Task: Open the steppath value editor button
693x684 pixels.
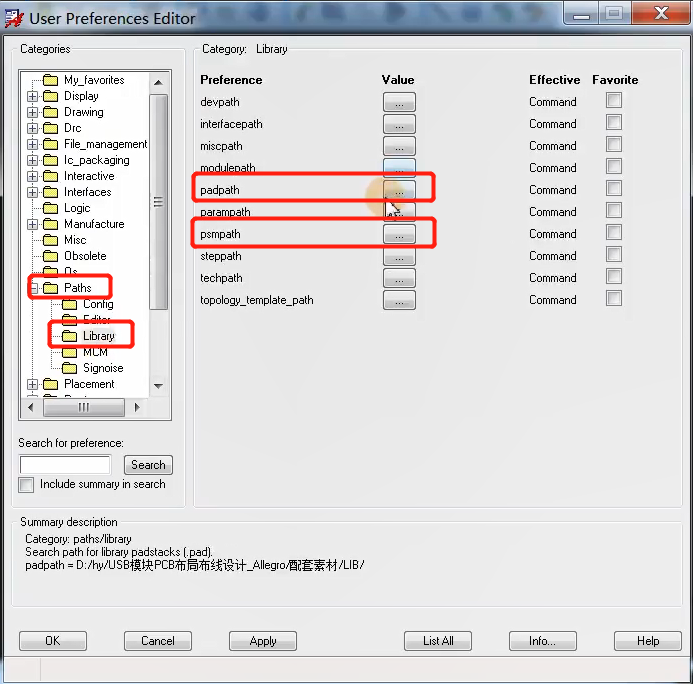Action: tap(398, 256)
